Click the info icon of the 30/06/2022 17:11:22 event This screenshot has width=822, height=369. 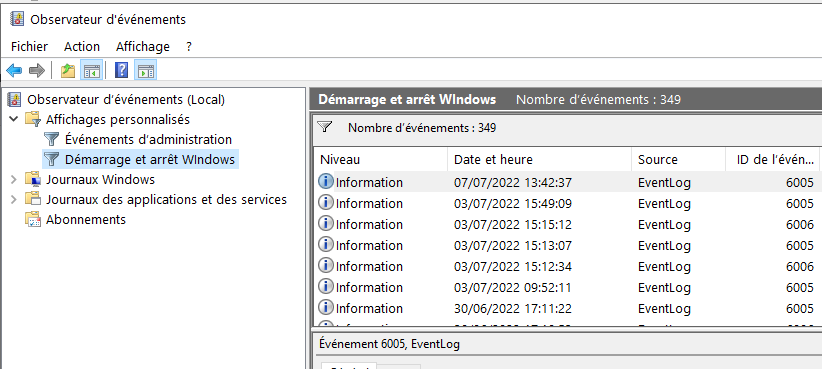326,307
